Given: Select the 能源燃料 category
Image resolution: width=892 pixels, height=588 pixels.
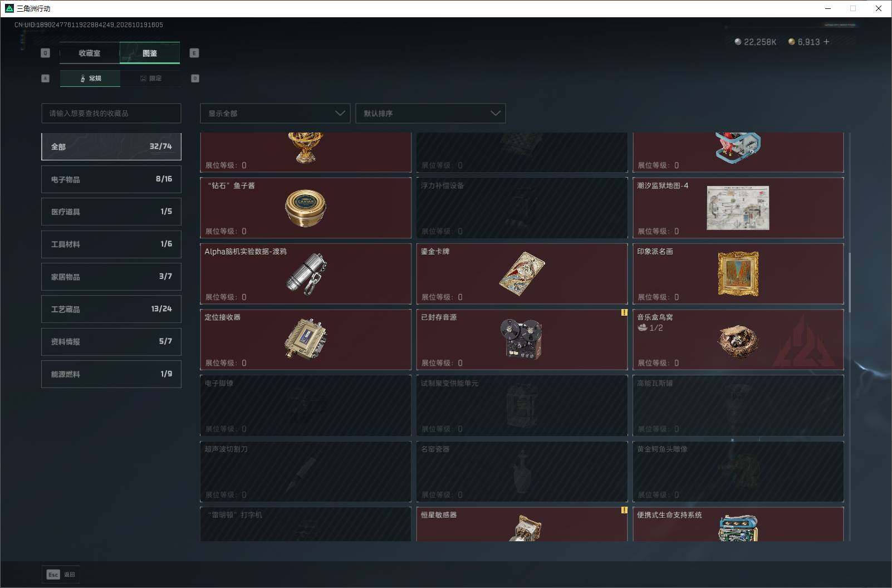Looking at the screenshot, I should click(x=111, y=374).
